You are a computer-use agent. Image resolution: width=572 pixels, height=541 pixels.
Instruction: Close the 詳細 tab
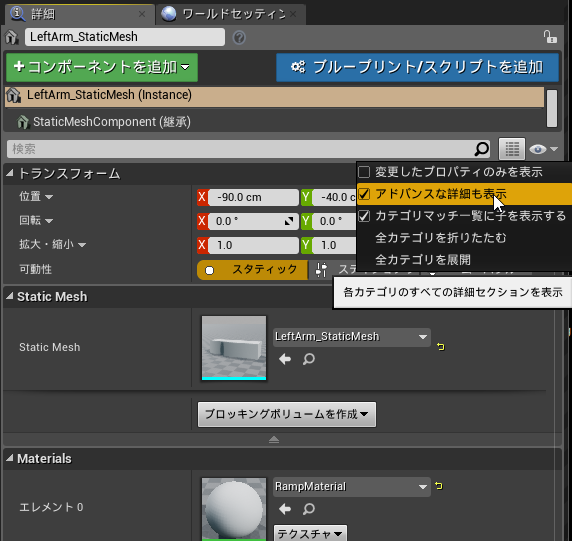(142, 14)
